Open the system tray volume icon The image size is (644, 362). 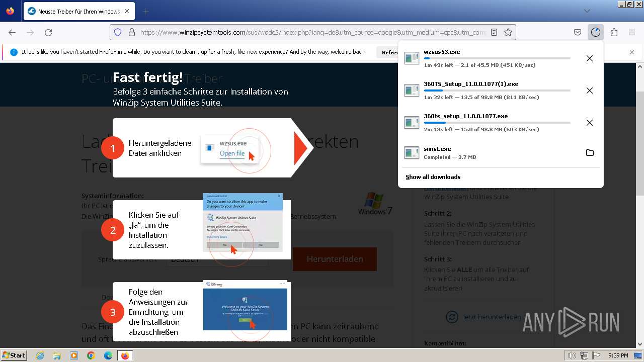click(x=572, y=355)
